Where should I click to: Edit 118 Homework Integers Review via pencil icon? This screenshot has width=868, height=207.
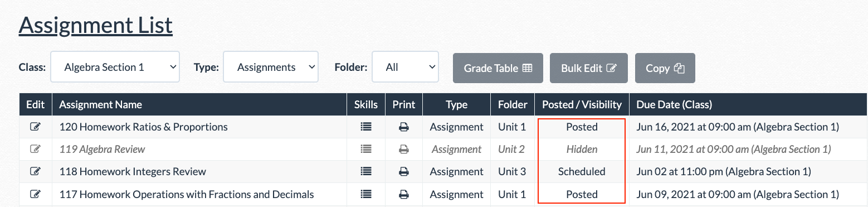(35, 171)
